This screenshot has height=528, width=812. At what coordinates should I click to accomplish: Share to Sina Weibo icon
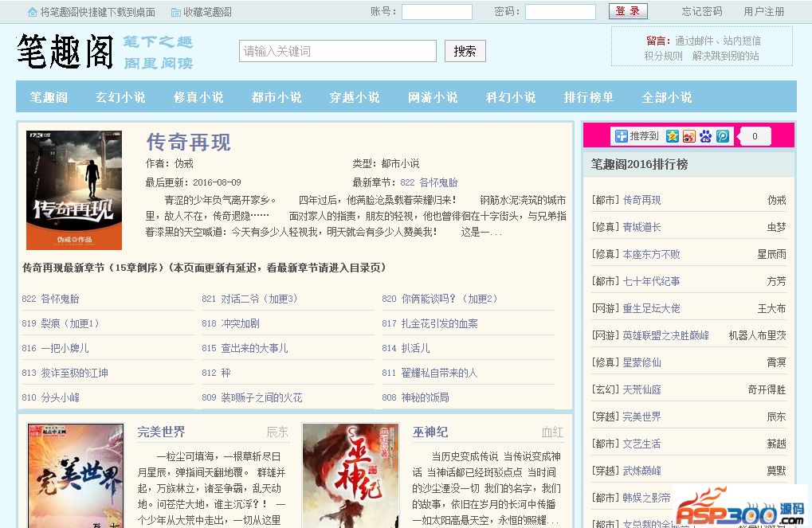(688, 136)
